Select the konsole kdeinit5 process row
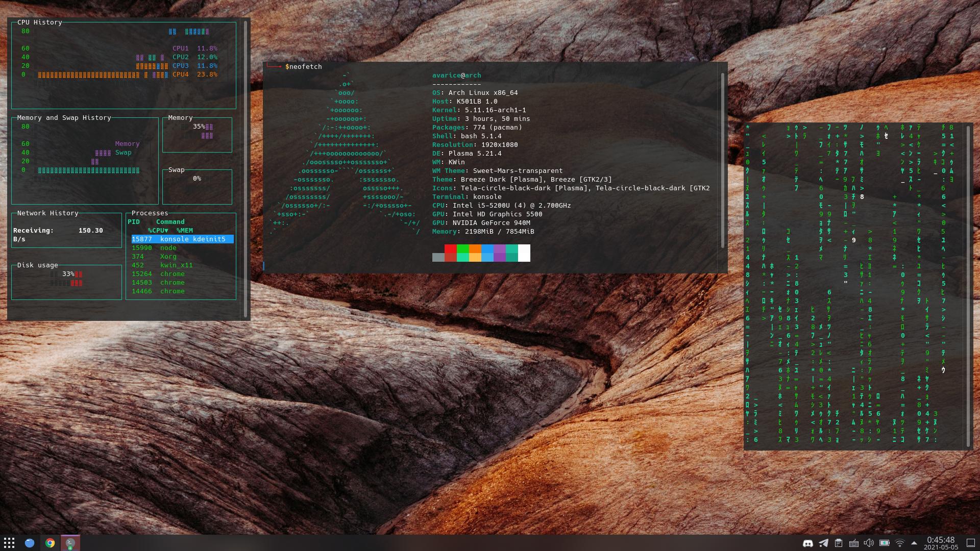The image size is (980, 551). tap(183, 239)
